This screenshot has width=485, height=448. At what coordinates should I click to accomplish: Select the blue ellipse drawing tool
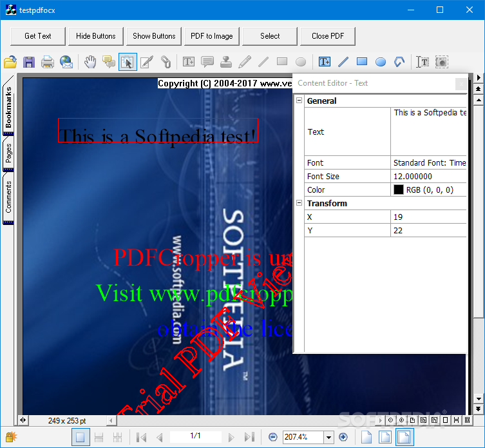pyautogui.click(x=381, y=62)
